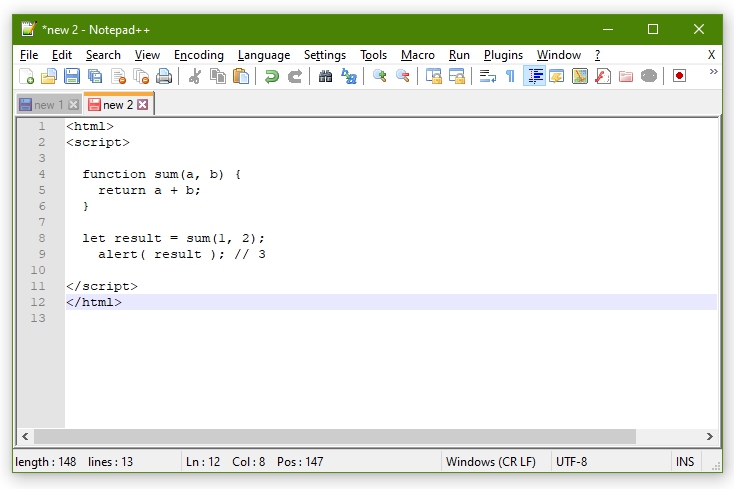Close the new 2 tab

(143, 105)
